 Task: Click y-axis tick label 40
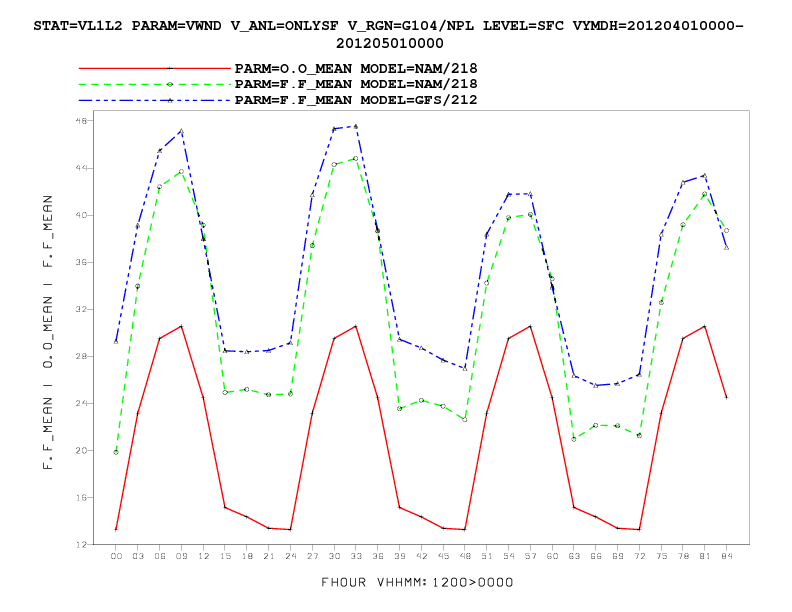point(81,215)
